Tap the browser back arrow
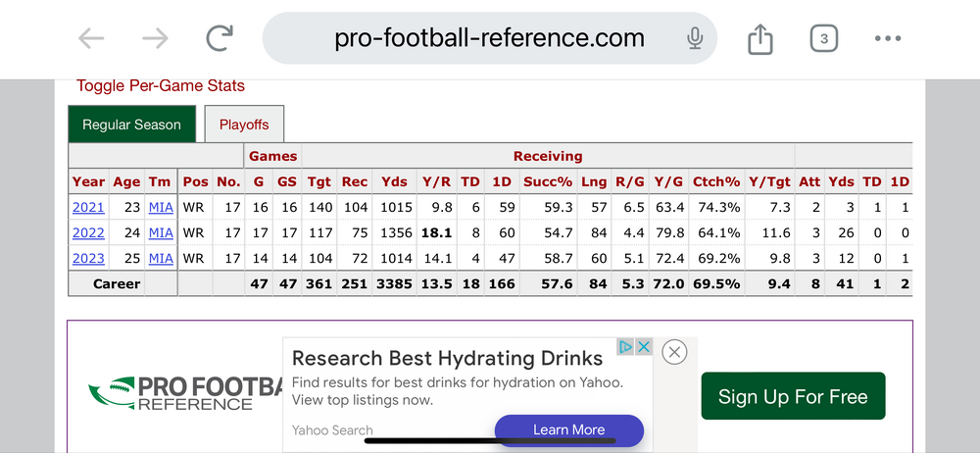The width and height of the screenshot is (980, 453). [x=91, y=39]
